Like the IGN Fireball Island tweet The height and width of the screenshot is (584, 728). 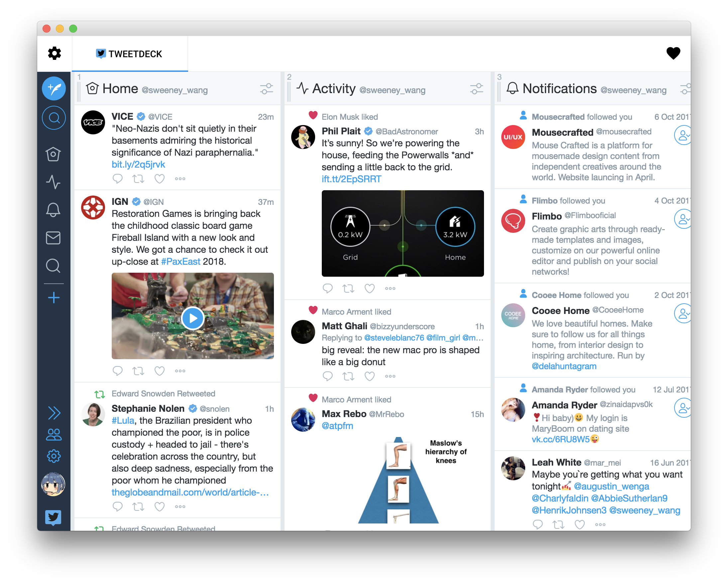tap(159, 370)
